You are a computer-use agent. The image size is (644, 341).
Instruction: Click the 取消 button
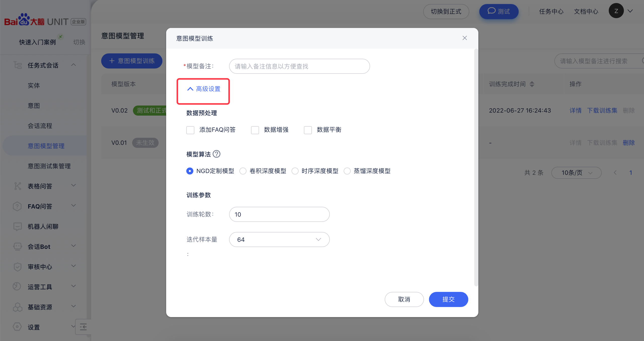click(x=404, y=299)
